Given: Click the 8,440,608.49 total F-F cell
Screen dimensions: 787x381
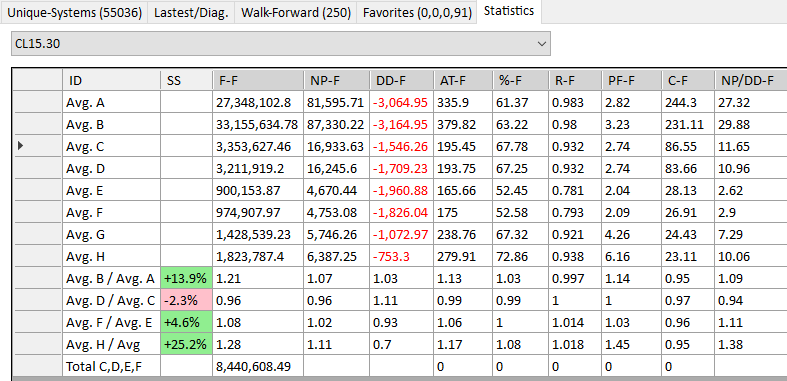Looking at the screenshot, I should coord(257,367).
